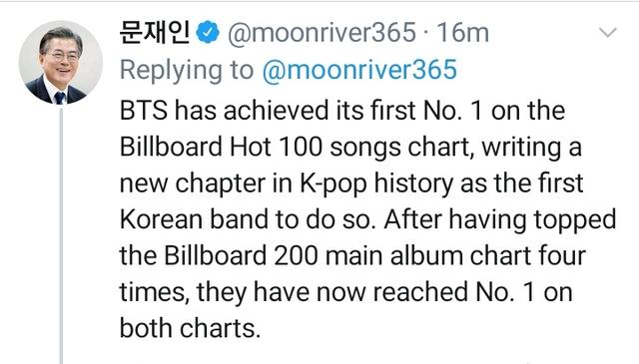This screenshot has width=639, height=364.
Task: Click 'No. 1 on the' on the first line
Action: 494,111
